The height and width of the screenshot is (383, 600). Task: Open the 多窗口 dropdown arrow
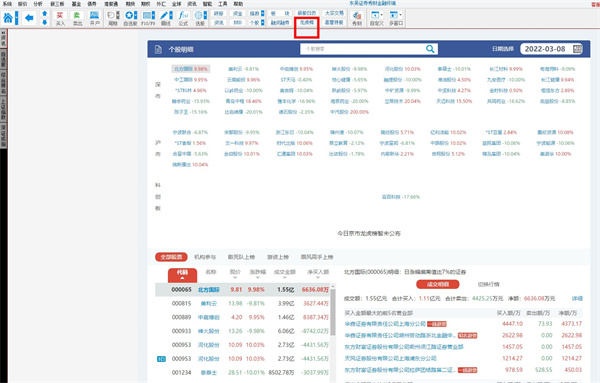click(x=400, y=15)
